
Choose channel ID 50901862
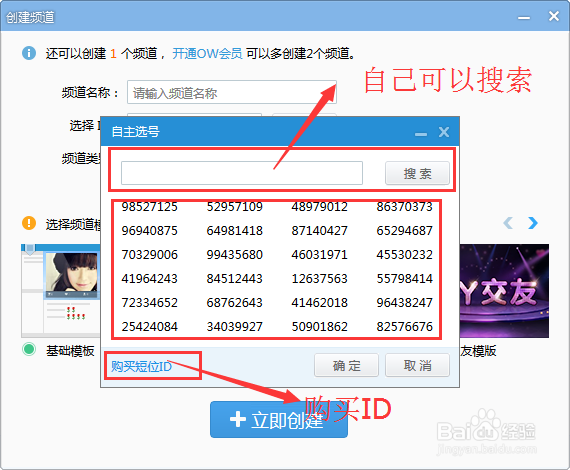click(320, 326)
